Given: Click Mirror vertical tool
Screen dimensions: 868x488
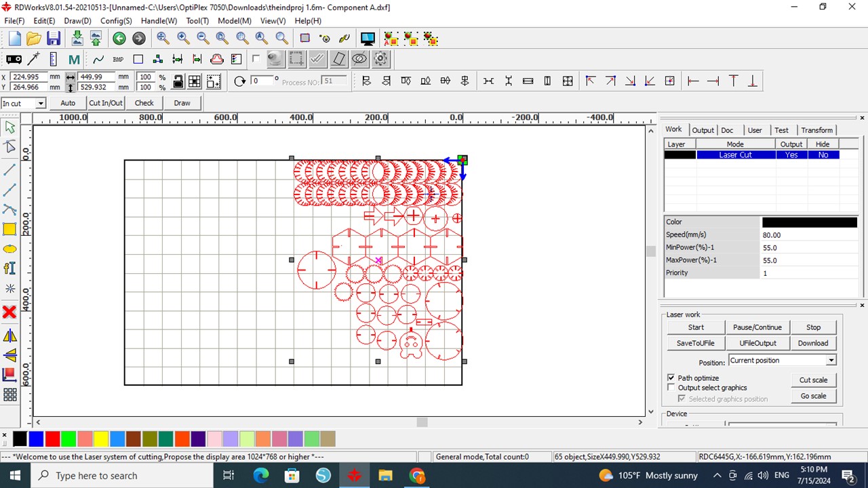Looking at the screenshot, I should pyautogui.click(x=9, y=355).
